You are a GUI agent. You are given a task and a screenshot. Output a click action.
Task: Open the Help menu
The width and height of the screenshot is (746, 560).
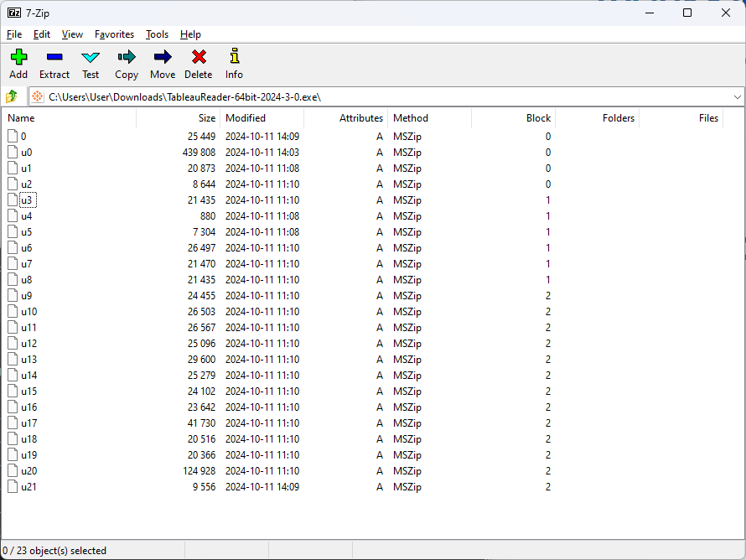pos(190,34)
